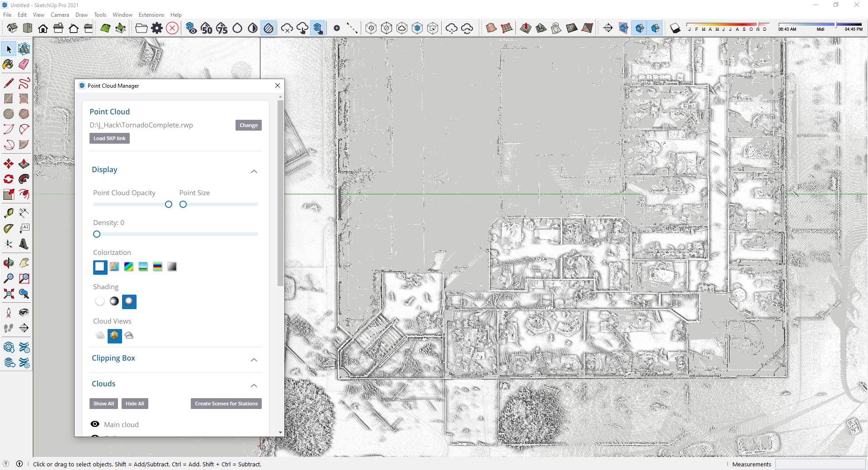Viewport: 868px width, 470px height.
Task: Click the white Colorization swatch
Action: [x=99, y=267]
